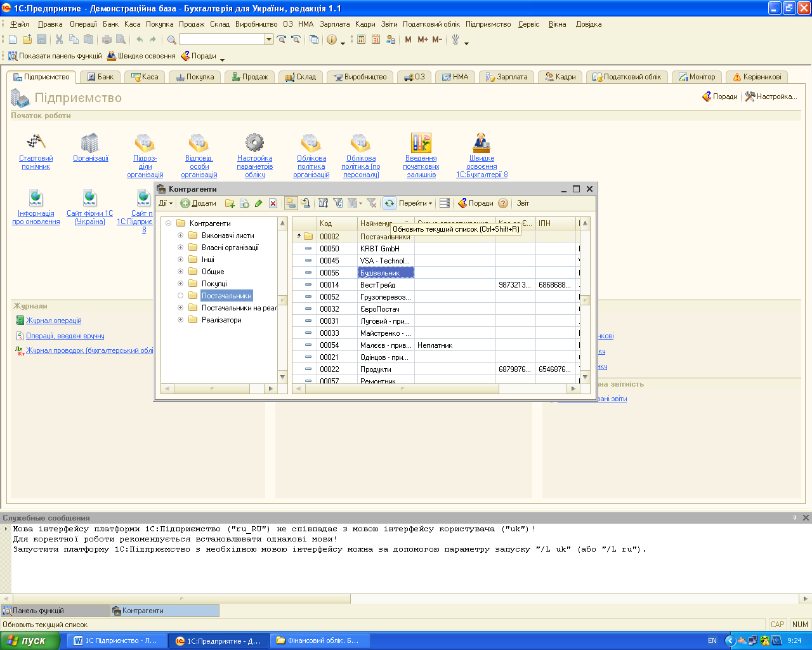Click the red X deletion mark icon

273,203
